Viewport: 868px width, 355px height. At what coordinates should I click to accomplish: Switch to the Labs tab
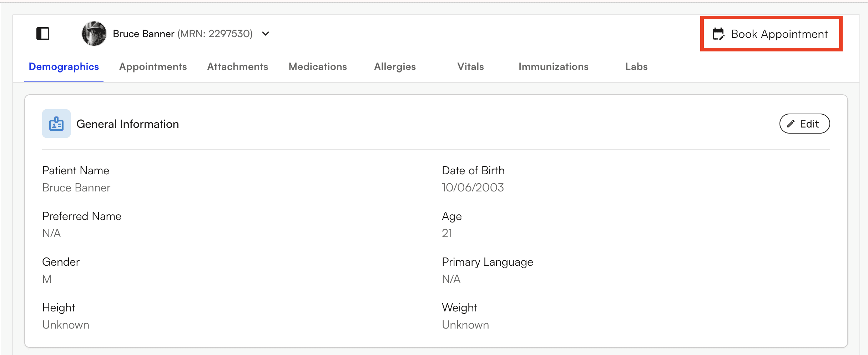click(x=636, y=67)
